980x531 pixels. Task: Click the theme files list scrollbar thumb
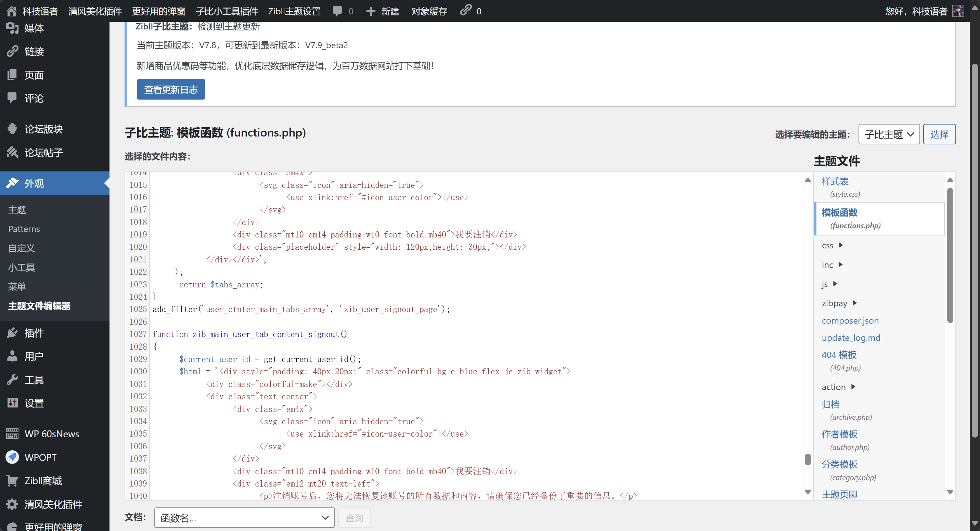[x=950, y=255]
